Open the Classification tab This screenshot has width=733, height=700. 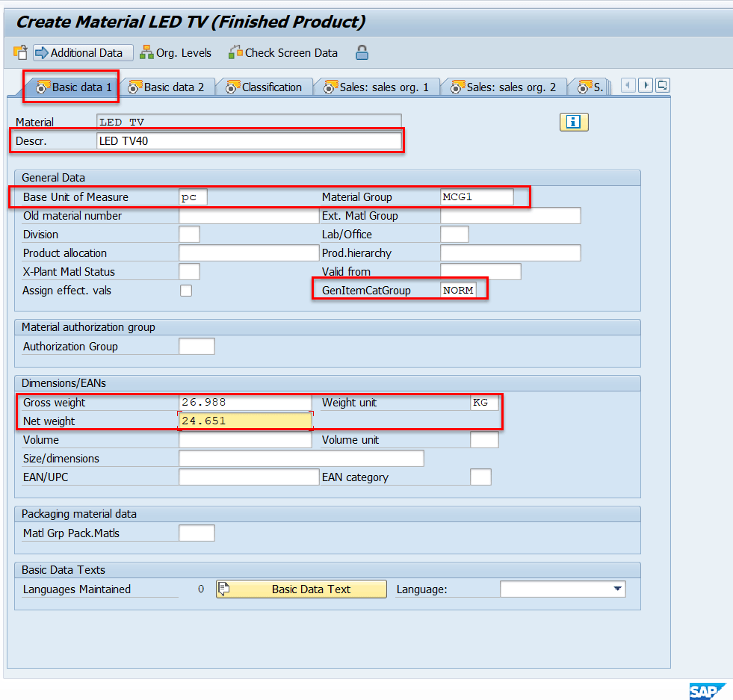click(x=265, y=87)
